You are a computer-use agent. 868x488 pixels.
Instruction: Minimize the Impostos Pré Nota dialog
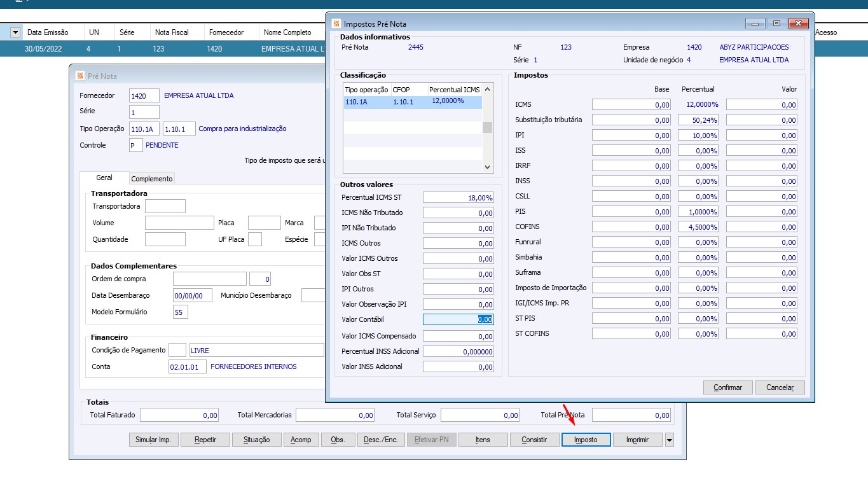755,24
